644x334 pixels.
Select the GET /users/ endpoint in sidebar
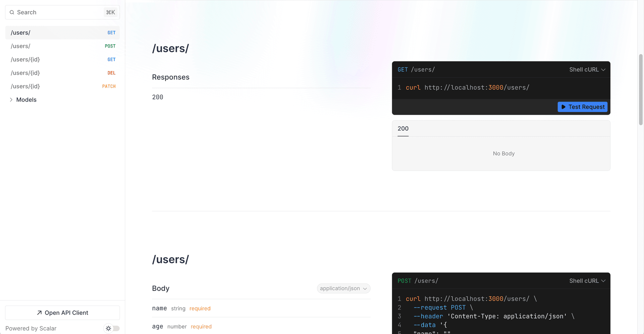click(62, 33)
